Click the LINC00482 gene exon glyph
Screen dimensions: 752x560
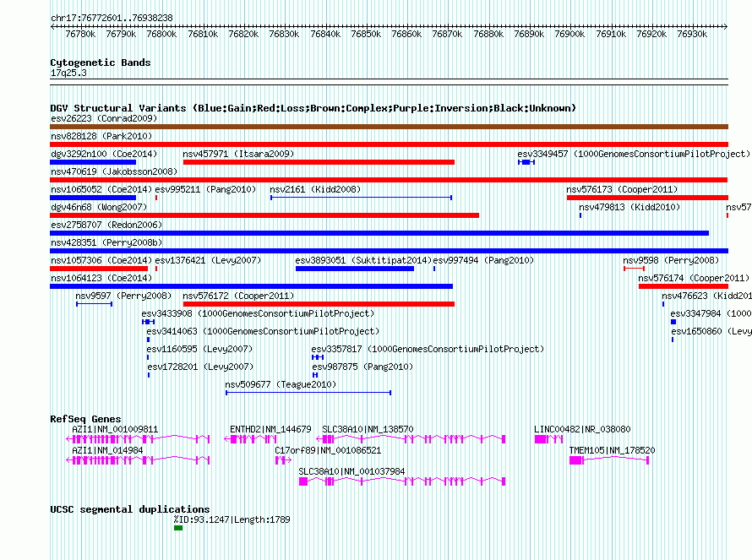pyautogui.click(x=548, y=439)
